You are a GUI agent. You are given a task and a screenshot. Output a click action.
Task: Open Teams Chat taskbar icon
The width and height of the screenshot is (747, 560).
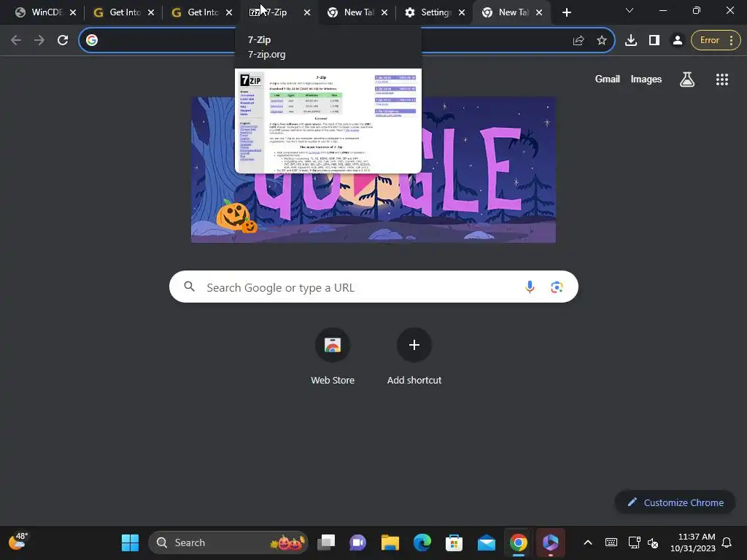pyautogui.click(x=357, y=542)
